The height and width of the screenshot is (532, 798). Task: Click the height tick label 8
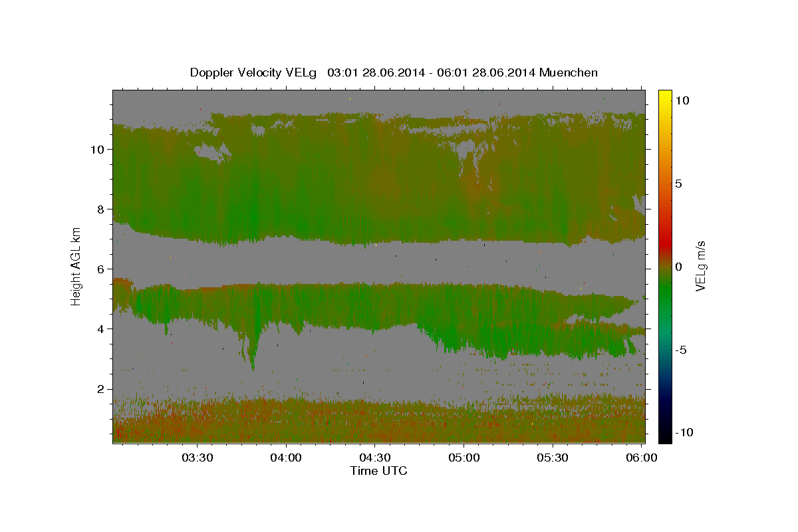pyautogui.click(x=102, y=209)
